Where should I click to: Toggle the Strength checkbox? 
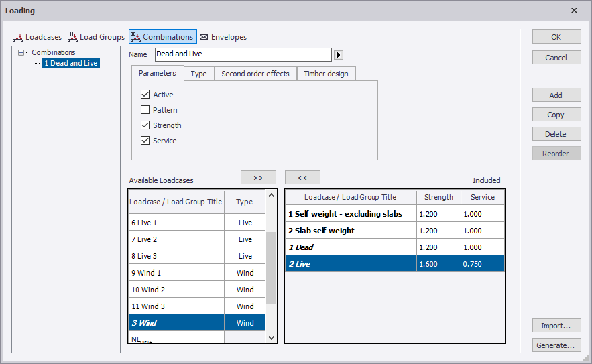point(145,125)
